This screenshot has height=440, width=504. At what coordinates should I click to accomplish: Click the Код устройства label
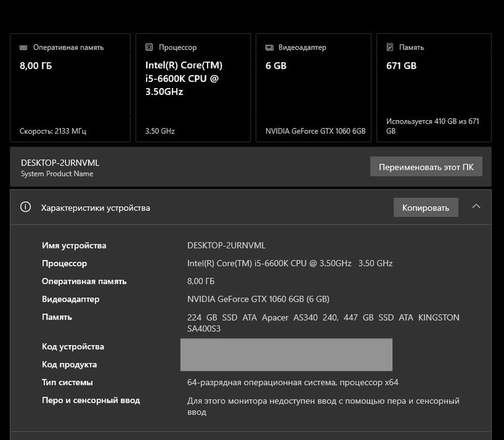(73, 347)
